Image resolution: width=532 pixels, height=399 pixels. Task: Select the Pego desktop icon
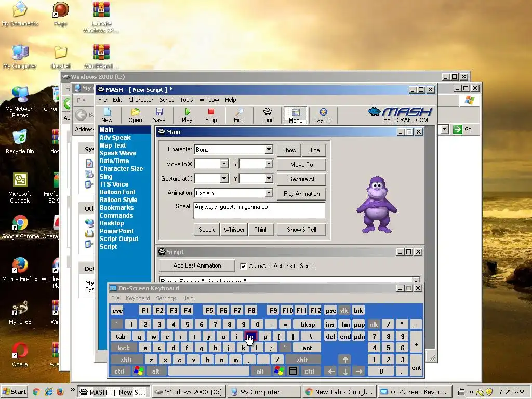click(x=60, y=14)
